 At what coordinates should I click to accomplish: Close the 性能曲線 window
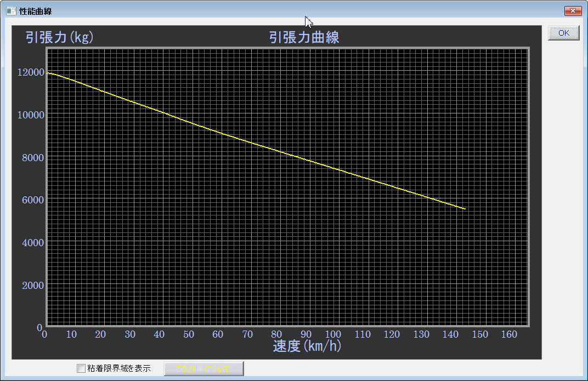pos(573,11)
